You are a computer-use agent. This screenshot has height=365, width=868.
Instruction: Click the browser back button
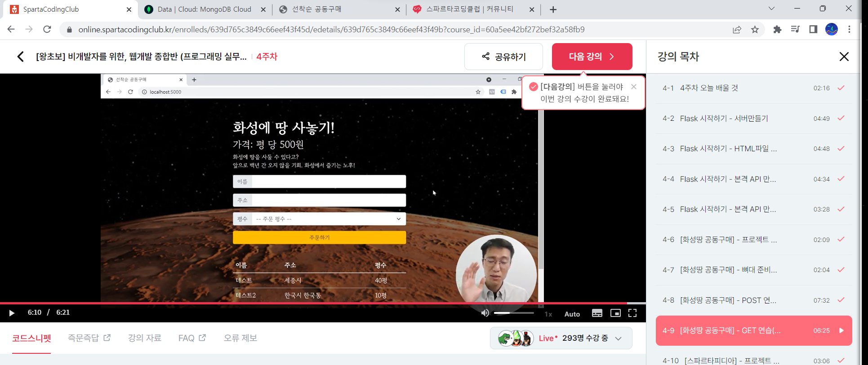(x=11, y=29)
